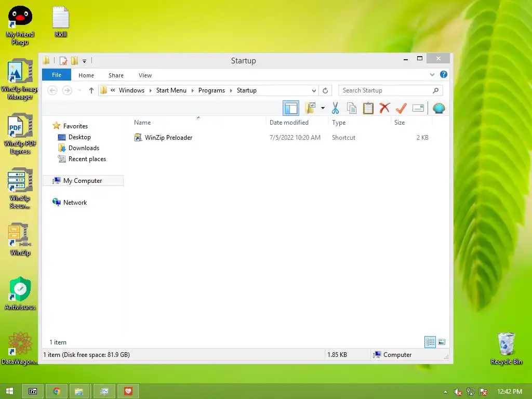Select WinZip Image Manager desktop icon

pos(20,79)
